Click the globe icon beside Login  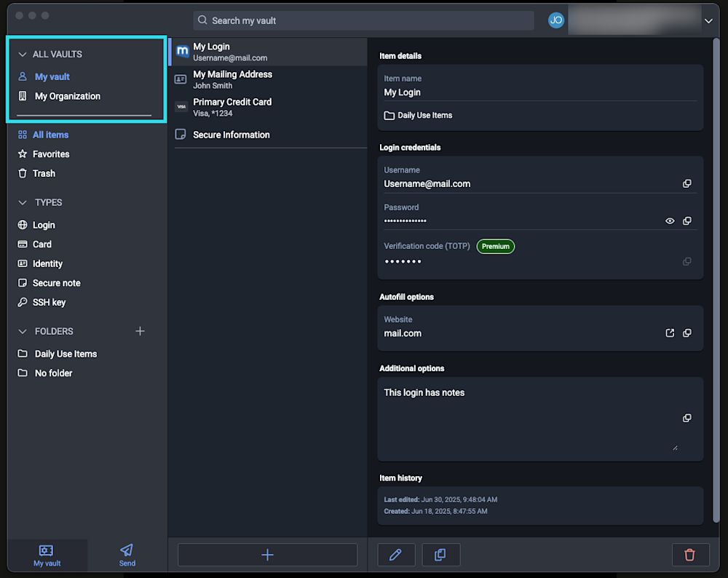(x=23, y=225)
